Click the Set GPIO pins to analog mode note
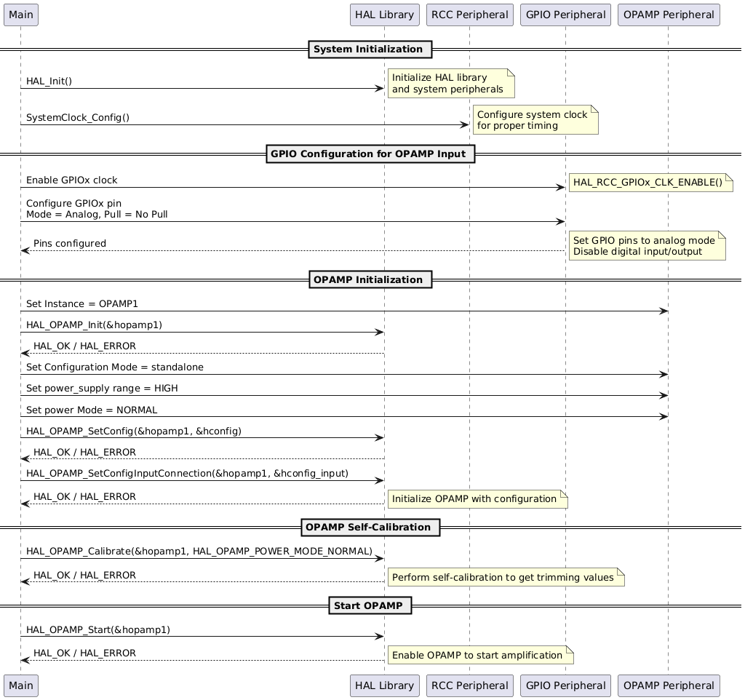This screenshot has width=745, height=700. pos(647,246)
